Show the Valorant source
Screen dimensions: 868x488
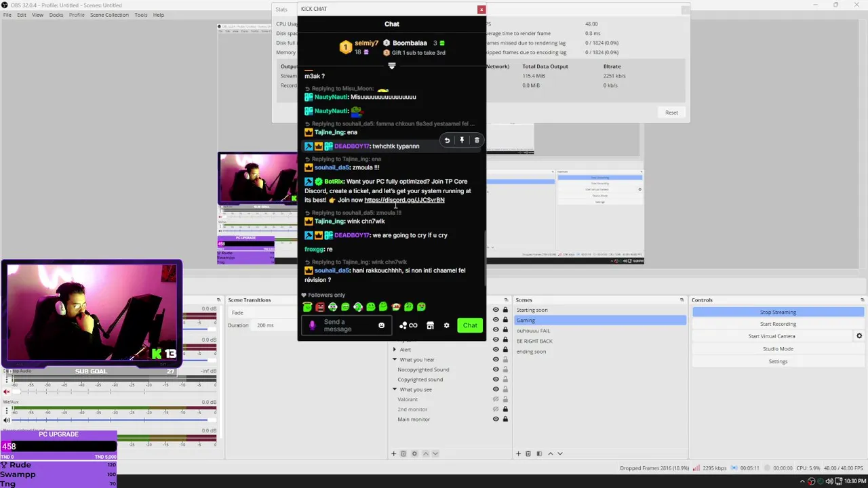(x=496, y=399)
